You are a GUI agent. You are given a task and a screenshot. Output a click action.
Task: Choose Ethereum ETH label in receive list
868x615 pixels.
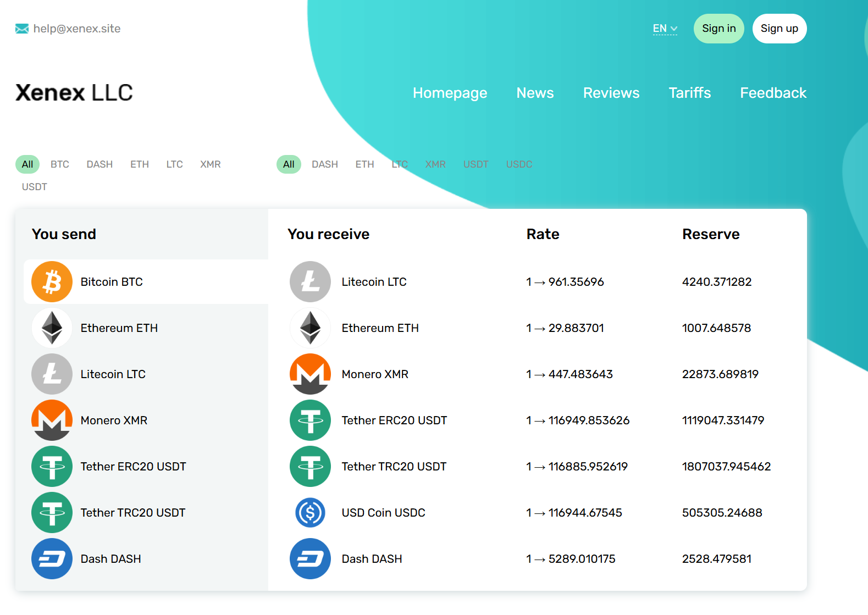click(380, 328)
